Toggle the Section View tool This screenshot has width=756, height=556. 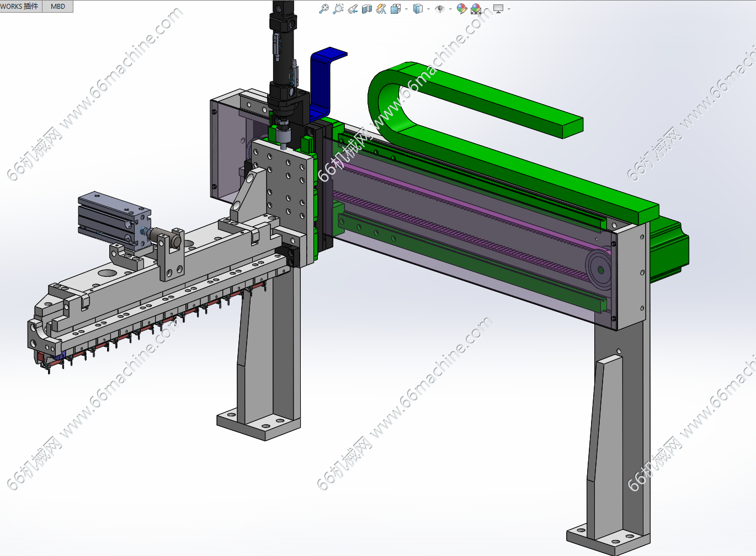pos(367,9)
